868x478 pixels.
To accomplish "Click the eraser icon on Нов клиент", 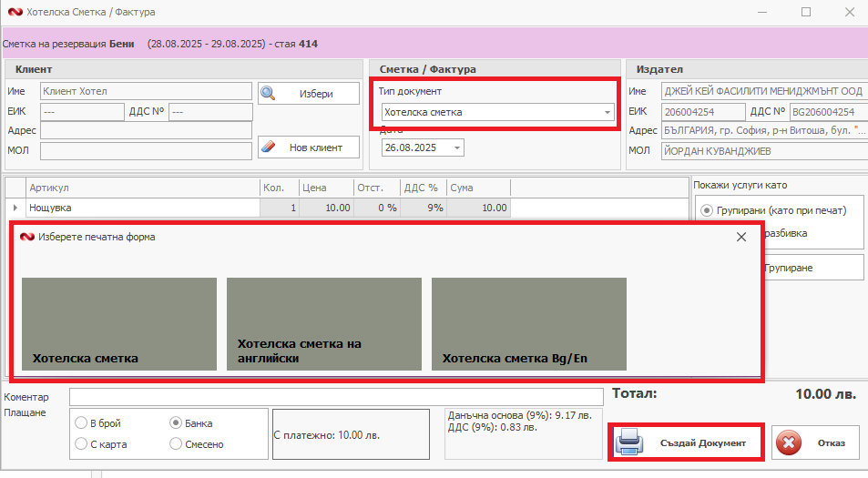I will coord(268,147).
